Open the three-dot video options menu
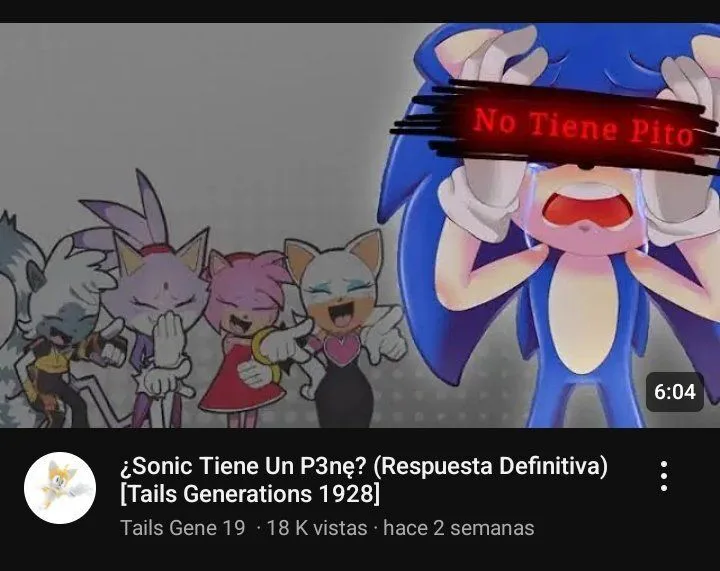The image size is (720, 571). 664,476
